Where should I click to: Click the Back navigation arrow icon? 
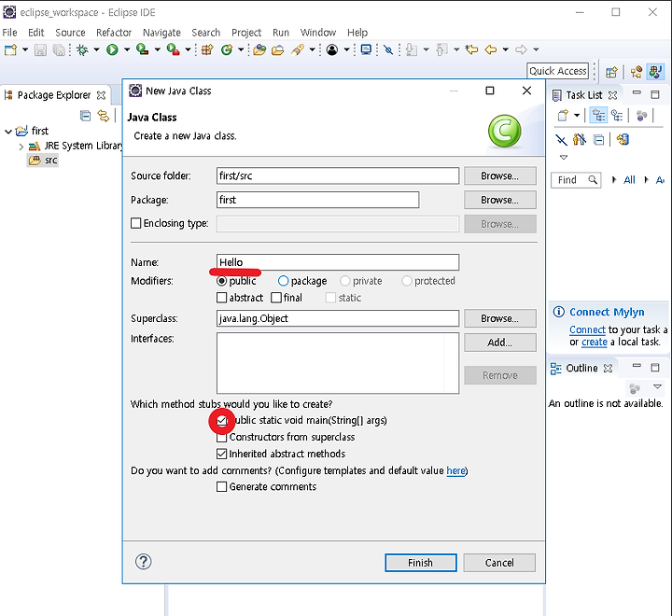point(491,49)
